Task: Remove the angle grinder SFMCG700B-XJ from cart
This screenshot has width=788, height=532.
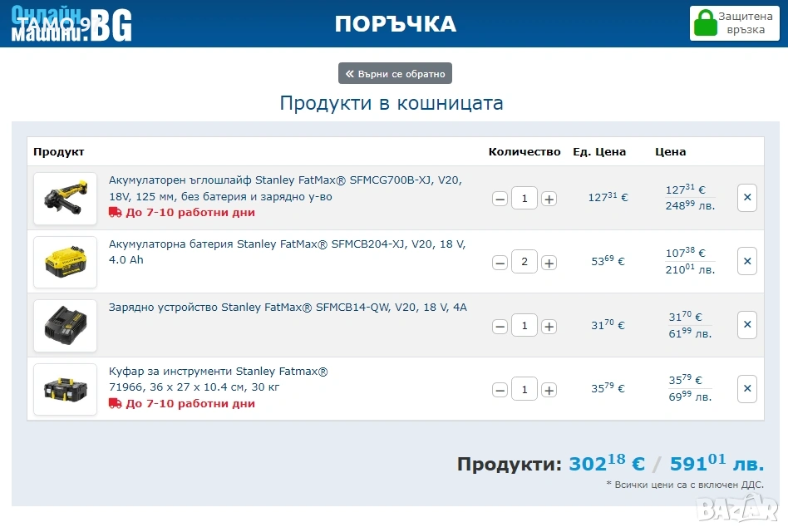Action: tap(747, 198)
